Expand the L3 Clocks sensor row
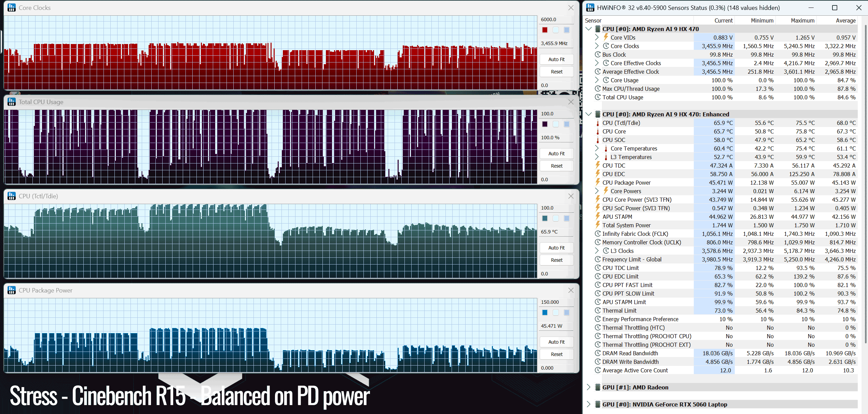 [x=597, y=251]
